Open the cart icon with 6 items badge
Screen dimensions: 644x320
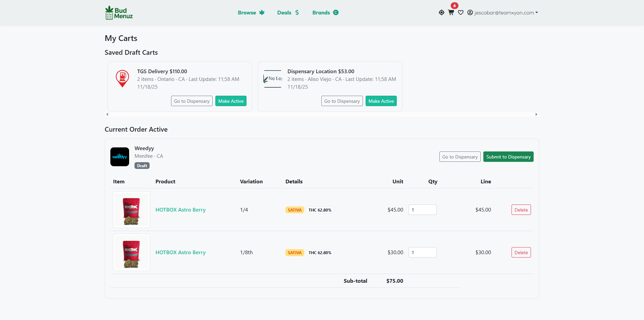[x=451, y=12]
